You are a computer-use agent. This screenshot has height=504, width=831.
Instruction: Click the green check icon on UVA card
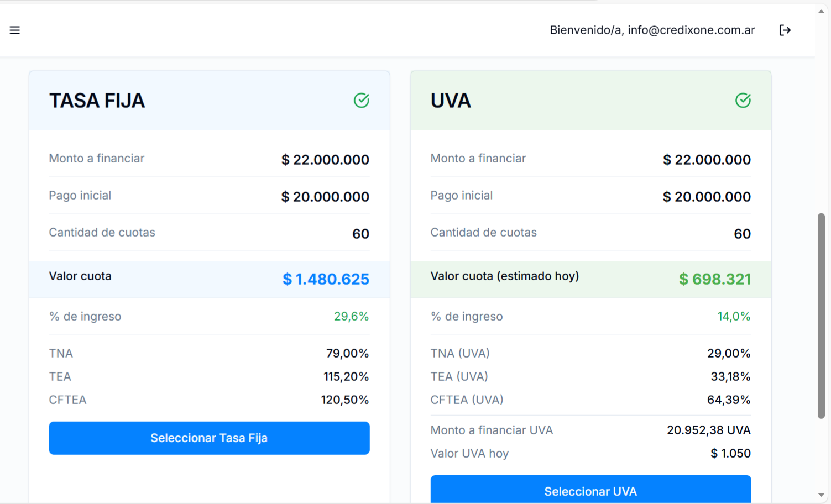coord(743,100)
